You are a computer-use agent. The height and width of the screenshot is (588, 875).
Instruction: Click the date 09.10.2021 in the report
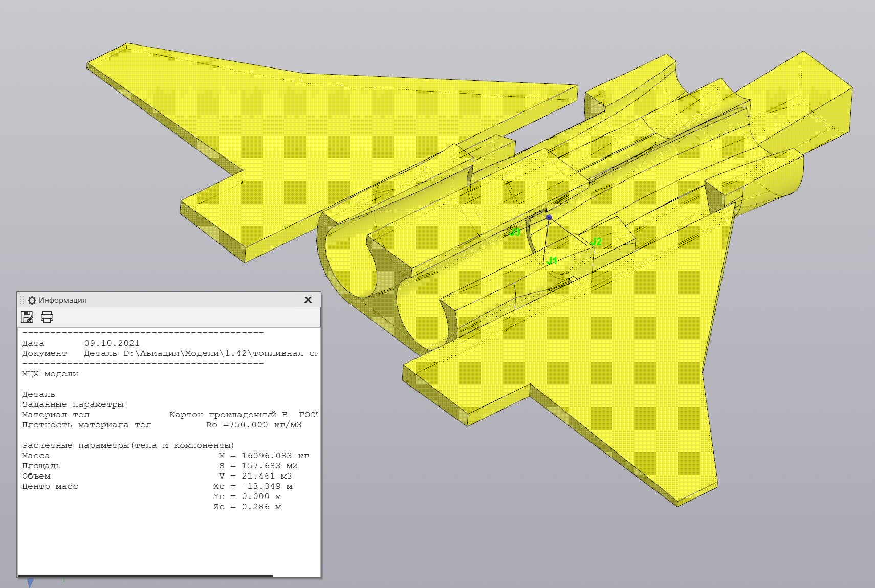pyautogui.click(x=112, y=343)
